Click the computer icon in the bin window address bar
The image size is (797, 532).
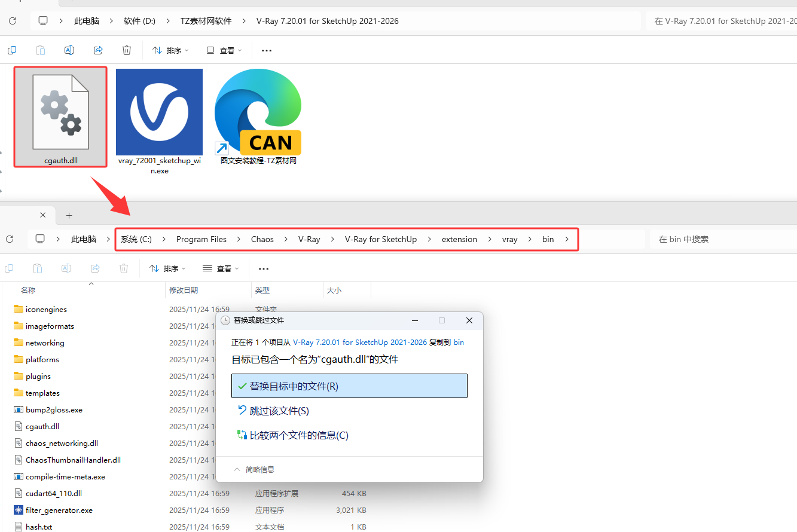pyautogui.click(x=40, y=239)
